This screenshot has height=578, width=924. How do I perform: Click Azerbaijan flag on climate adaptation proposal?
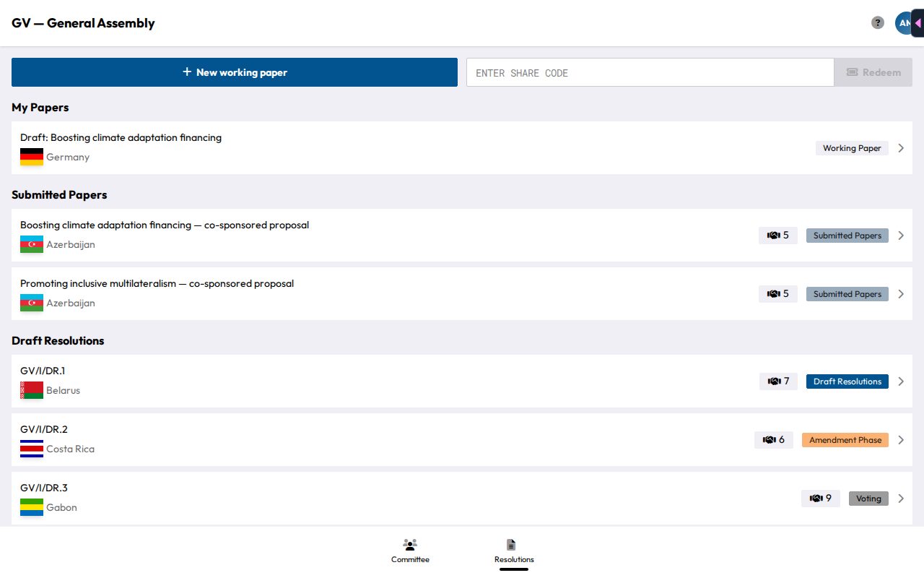pos(32,244)
